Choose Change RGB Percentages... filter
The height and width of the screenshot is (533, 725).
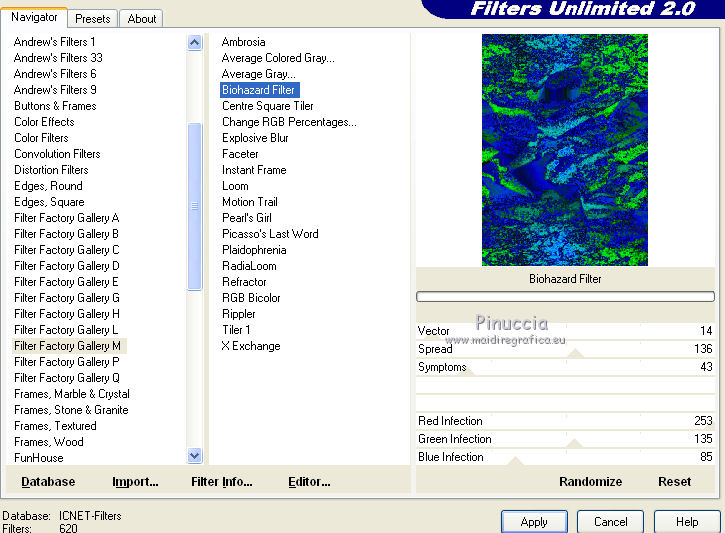tap(289, 122)
